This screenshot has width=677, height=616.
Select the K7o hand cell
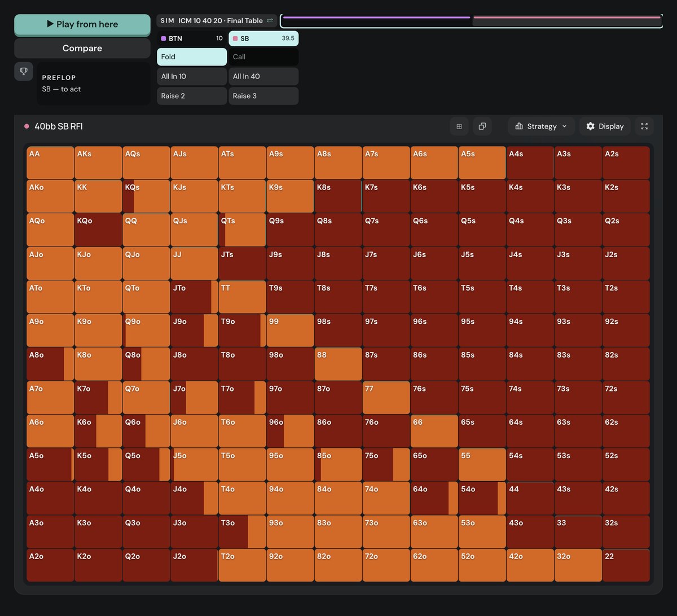click(98, 398)
